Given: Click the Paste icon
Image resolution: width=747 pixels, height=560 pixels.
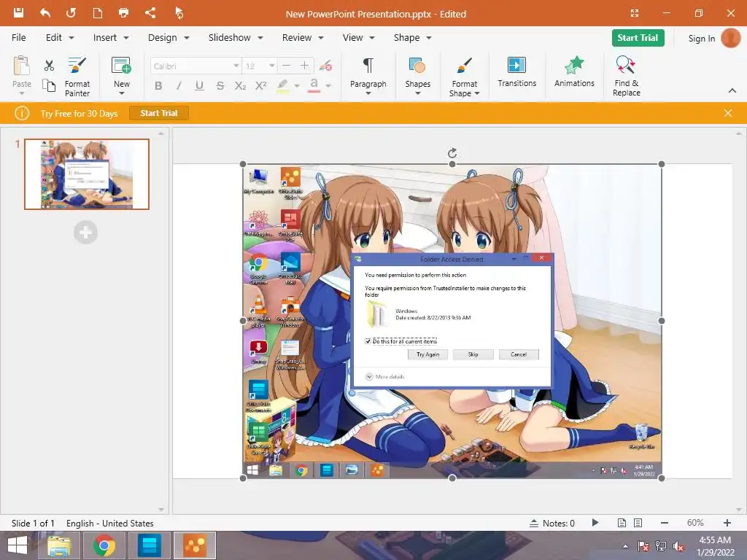Looking at the screenshot, I should [21, 66].
